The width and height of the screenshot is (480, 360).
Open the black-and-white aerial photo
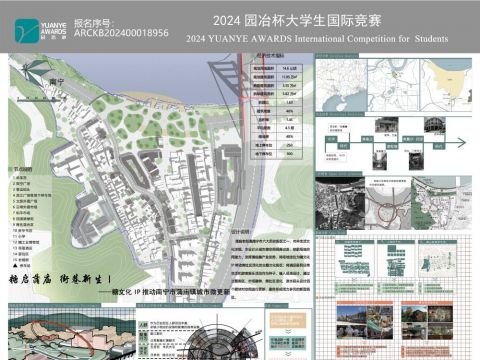coord(340,203)
